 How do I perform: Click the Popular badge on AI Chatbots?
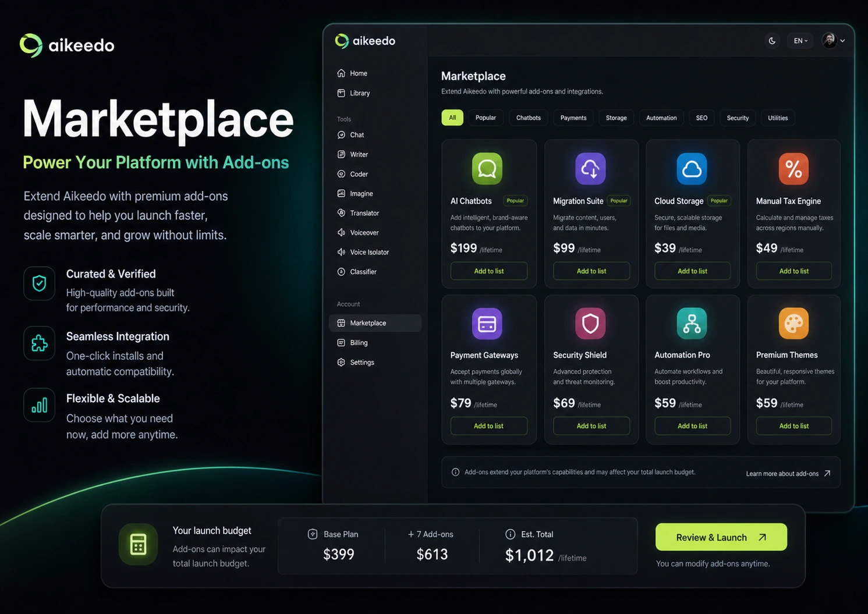point(515,201)
